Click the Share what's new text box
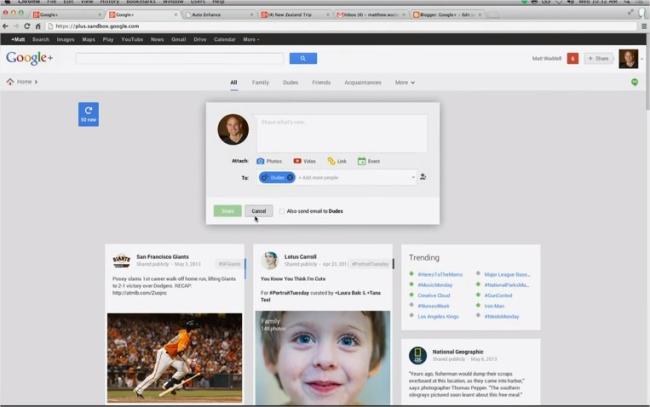The width and height of the screenshot is (650, 407). coord(342,133)
